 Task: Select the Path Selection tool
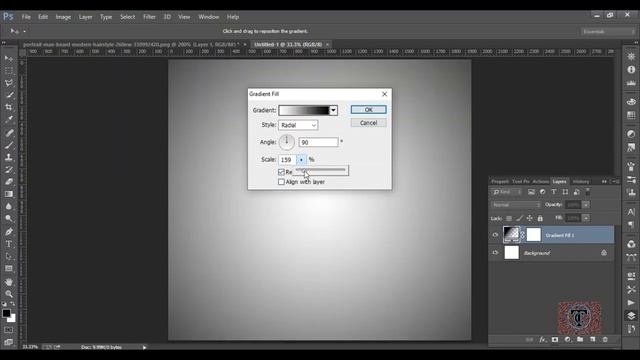(x=9, y=256)
